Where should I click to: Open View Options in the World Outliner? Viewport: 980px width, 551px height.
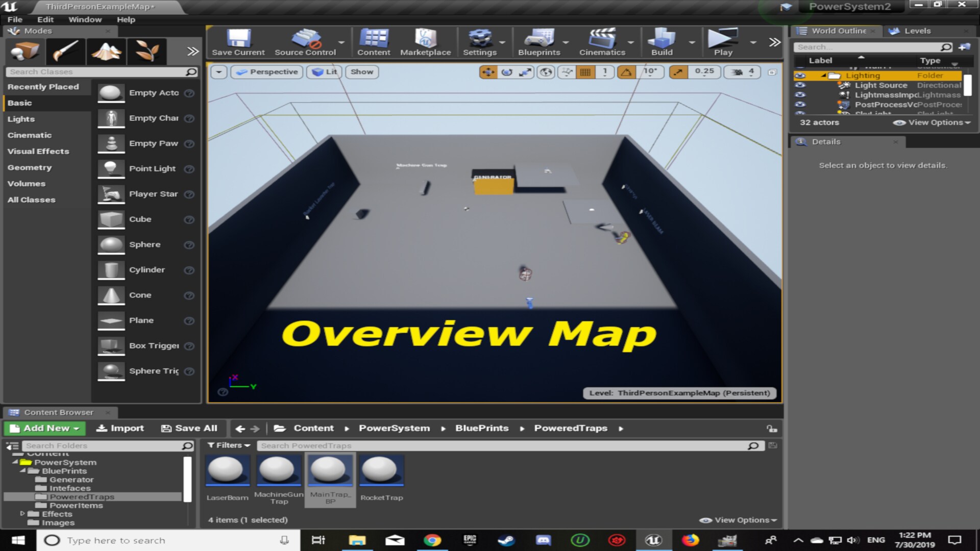(x=930, y=122)
